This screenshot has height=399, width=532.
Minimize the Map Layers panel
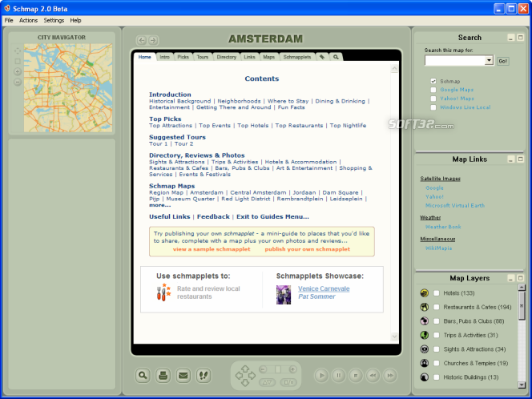coord(511,278)
